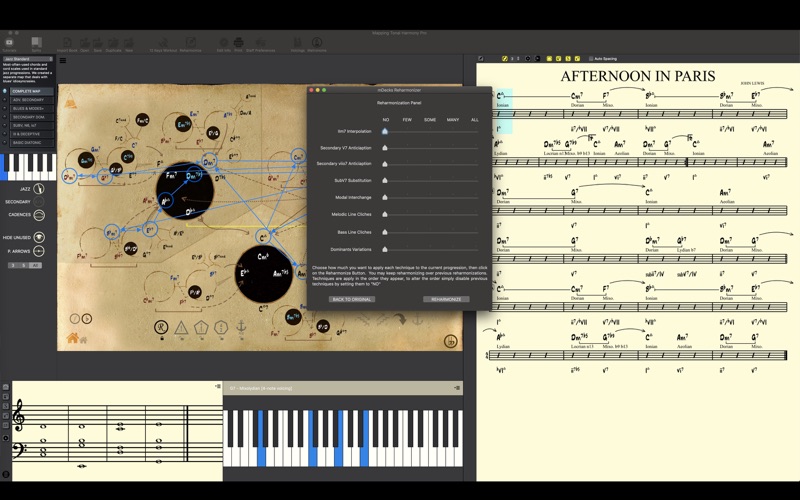This screenshot has height=500, width=800.
Task: Click the orange home icon on map
Action: tap(72, 337)
